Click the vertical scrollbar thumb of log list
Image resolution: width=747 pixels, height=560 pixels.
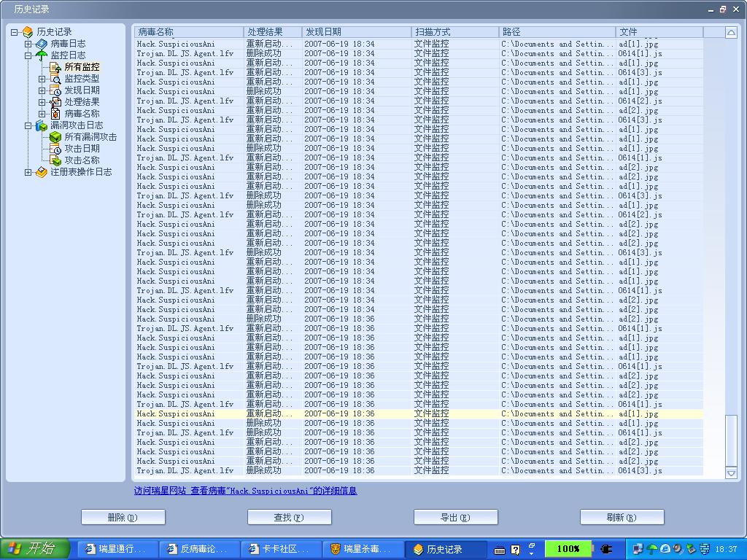tap(731, 441)
